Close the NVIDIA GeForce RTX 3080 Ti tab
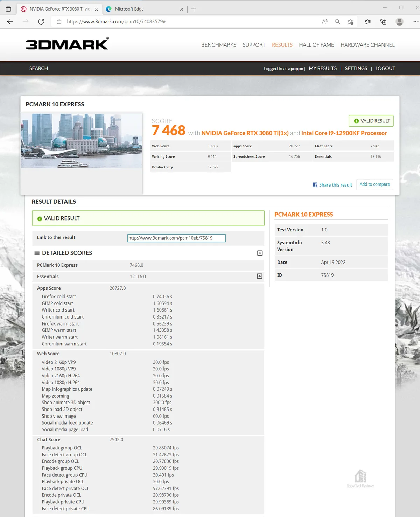The width and height of the screenshot is (420, 517). (96, 9)
